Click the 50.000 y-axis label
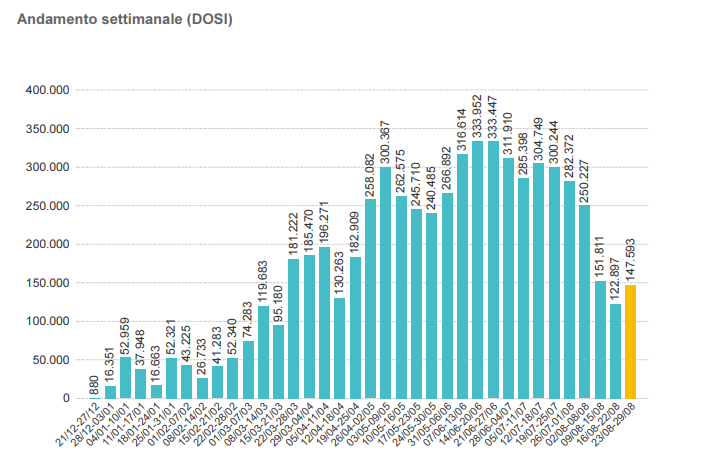708x470 pixels. coord(49,360)
